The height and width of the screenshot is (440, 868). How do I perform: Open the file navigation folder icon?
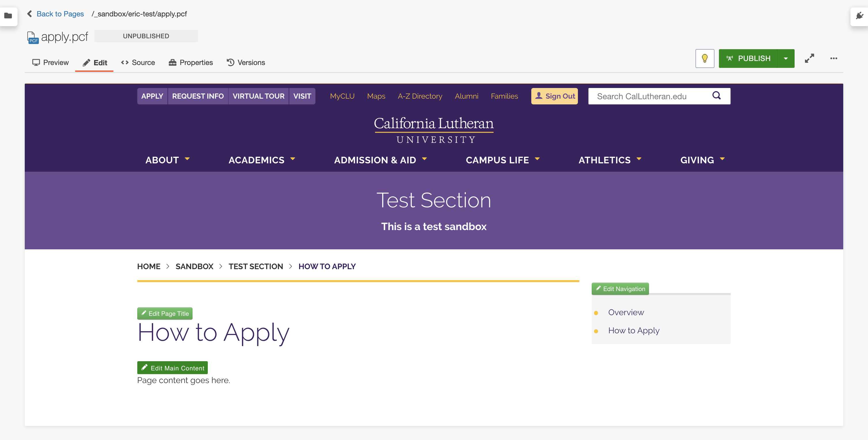[x=8, y=16]
